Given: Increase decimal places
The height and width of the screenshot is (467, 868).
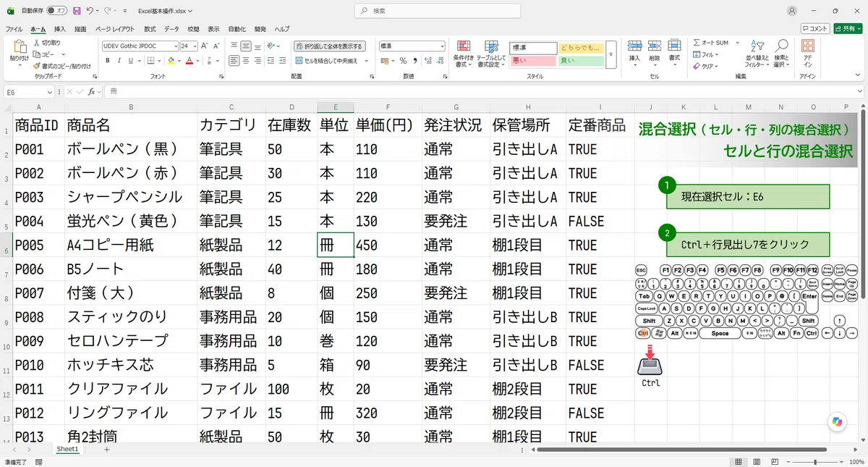Looking at the screenshot, I should click(427, 61).
